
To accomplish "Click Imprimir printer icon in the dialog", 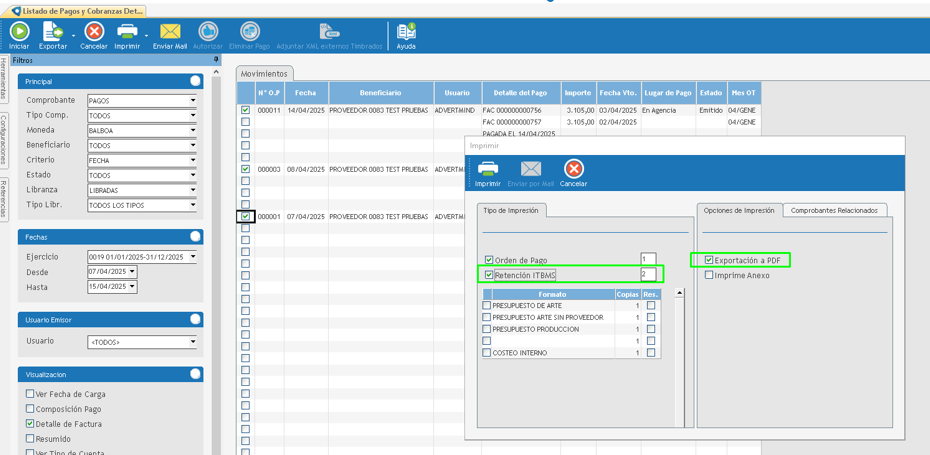I will (487, 170).
